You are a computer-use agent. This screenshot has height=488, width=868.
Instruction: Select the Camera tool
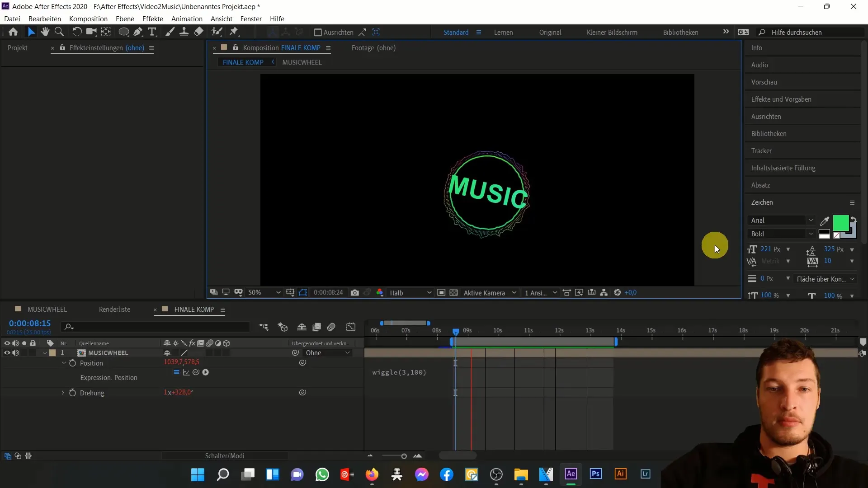(91, 32)
